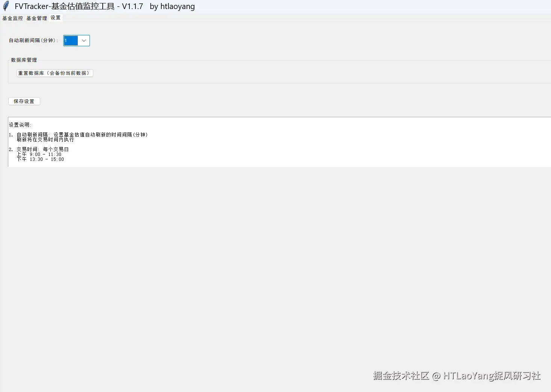The width and height of the screenshot is (551, 392).
Task: Click the 自动刷新间隔(分钟) label
Action: pyautogui.click(x=33, y=41)
